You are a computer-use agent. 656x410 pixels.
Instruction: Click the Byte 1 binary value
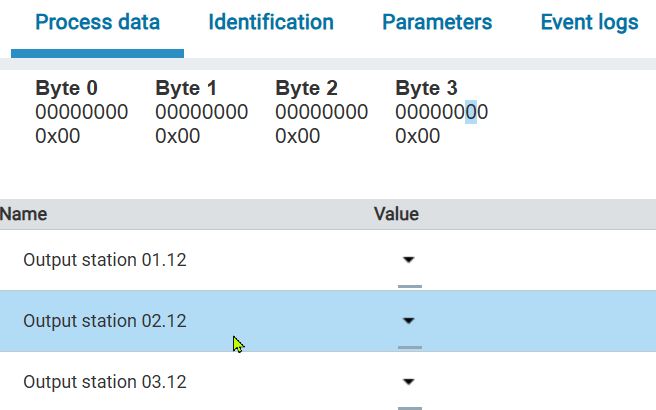tap(201, 112)
